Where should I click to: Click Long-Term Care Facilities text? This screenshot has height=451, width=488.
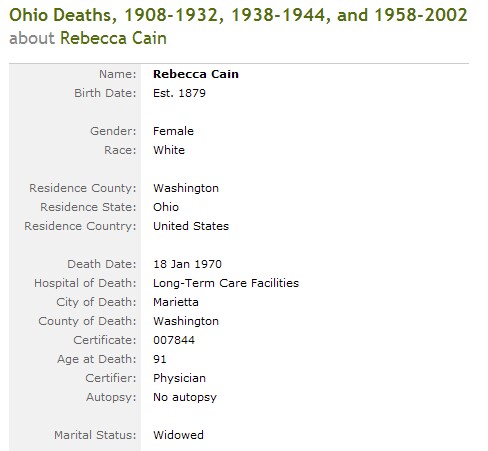226,283
